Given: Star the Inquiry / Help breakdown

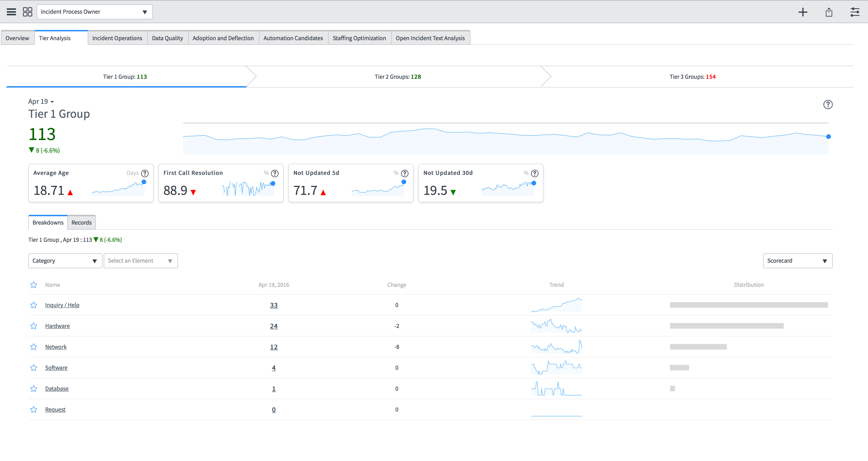Looking at the screenshot, I should point(34,305).
